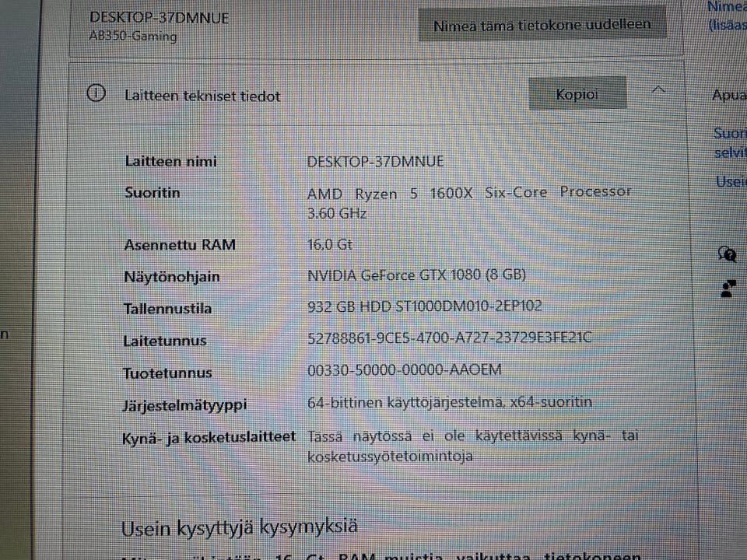
Task: Click the Kynä- ja kosketuslaitteet label
Action: 209,437
